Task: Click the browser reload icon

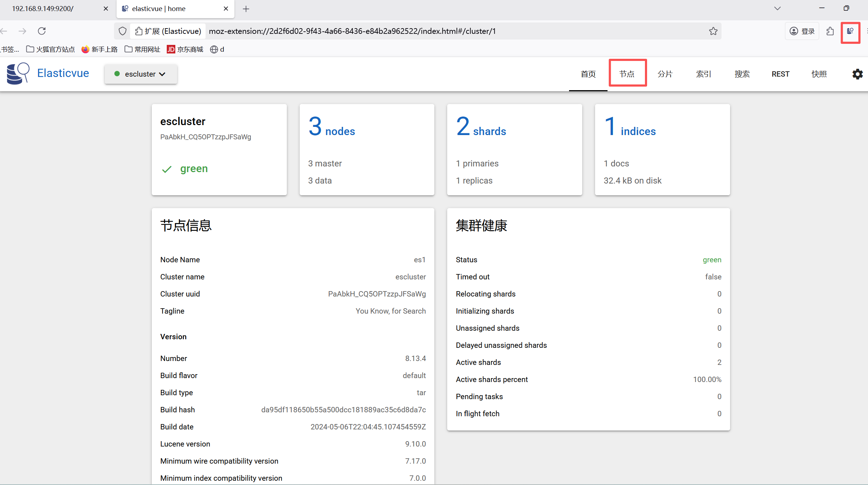Action: click(x=42, y=31)
